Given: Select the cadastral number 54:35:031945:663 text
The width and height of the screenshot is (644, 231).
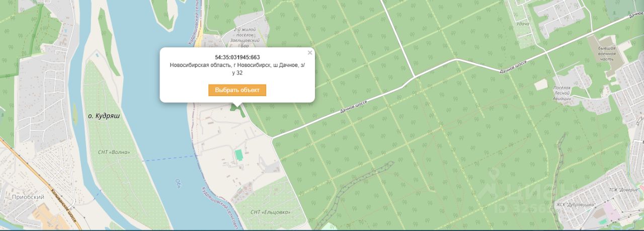Looking at the screenshot, I should coord(237,57).
